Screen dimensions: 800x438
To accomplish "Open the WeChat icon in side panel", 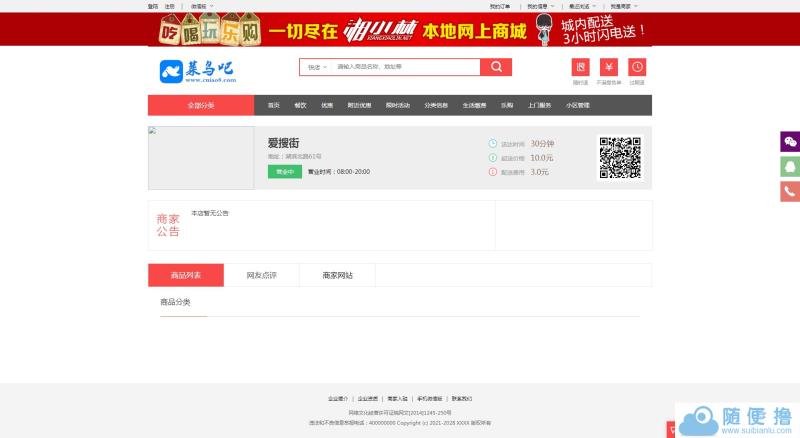I will (790, 141).
